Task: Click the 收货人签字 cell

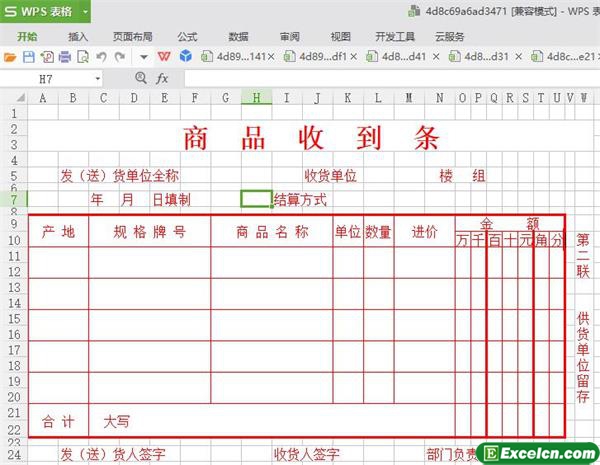Action: pos(307,454)
